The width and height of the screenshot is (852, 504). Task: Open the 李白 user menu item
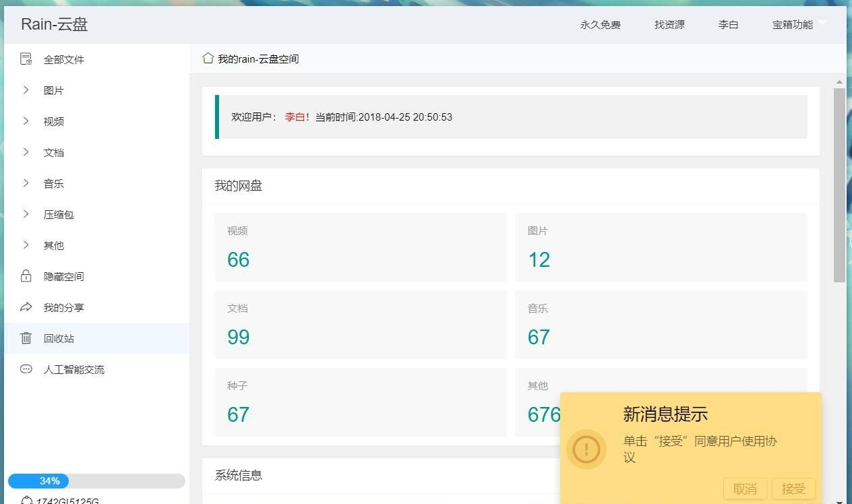[x=729, y=24]
